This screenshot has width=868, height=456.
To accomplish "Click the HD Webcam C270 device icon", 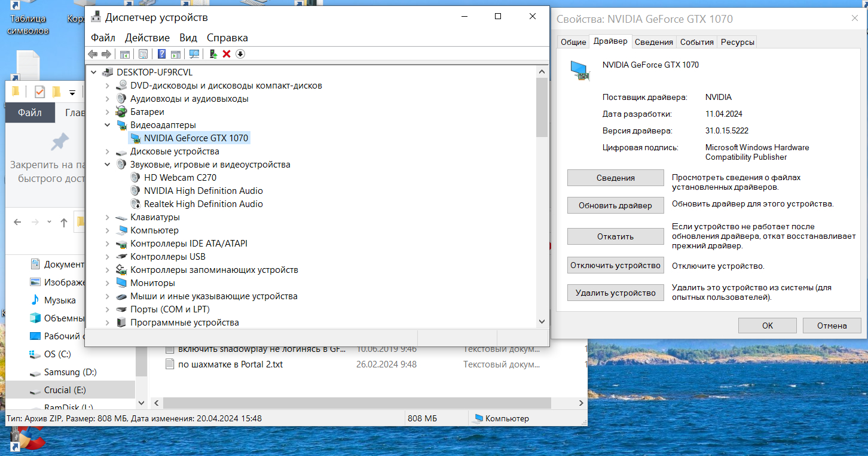I will coord(135,178).
